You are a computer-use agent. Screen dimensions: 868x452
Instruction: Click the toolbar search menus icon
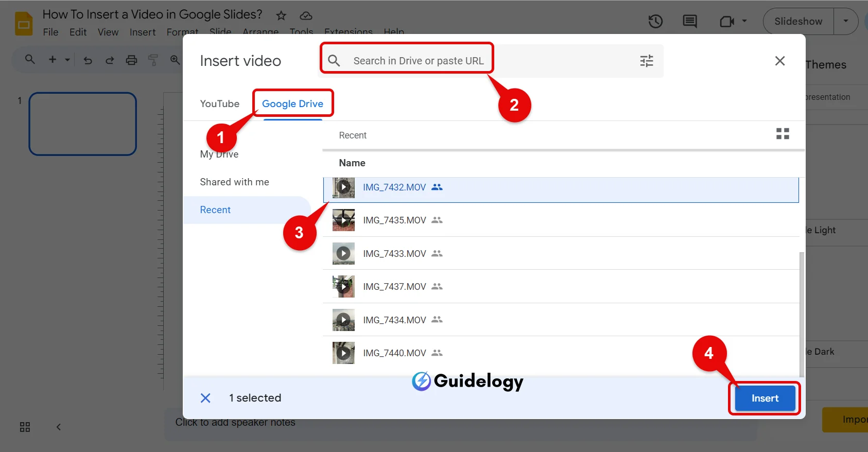(x=30, y=60)
